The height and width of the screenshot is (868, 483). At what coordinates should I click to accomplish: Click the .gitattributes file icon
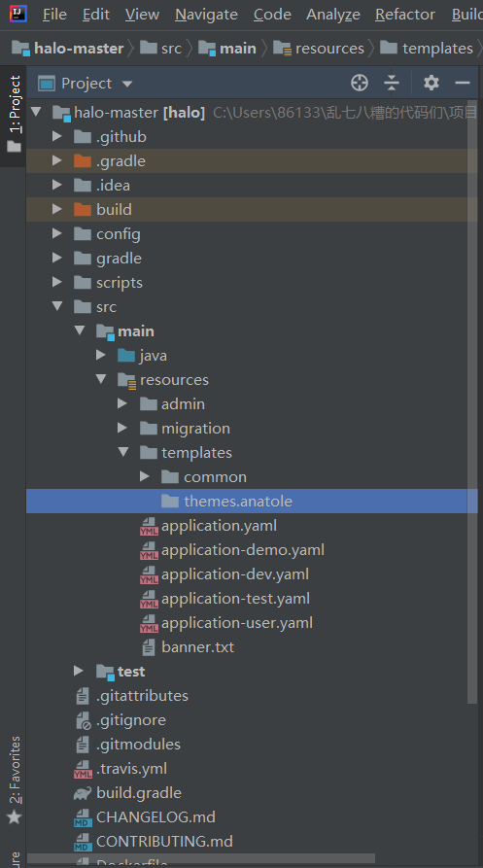[x=83, y=696]
